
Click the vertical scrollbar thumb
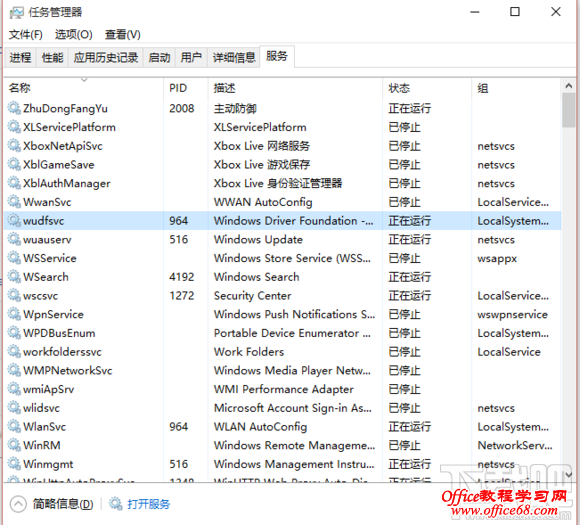[x=569, y=110]
